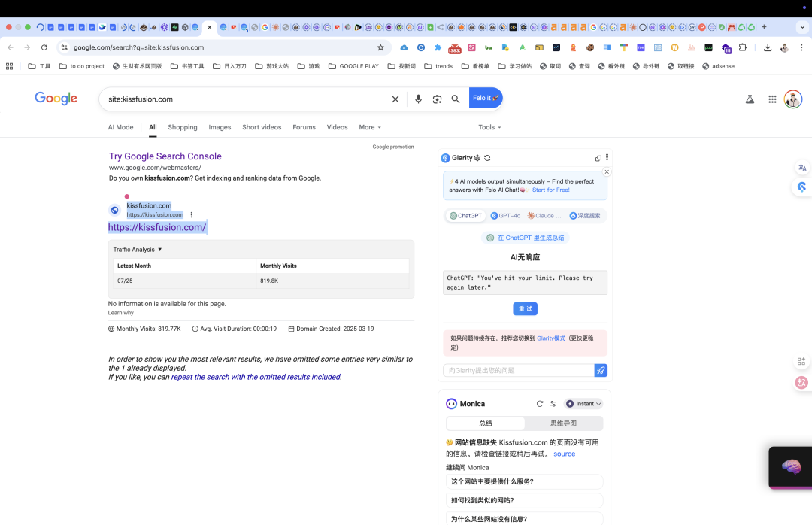
Task: Close the Felo AI Chat banner
Action: pos(607,171)
